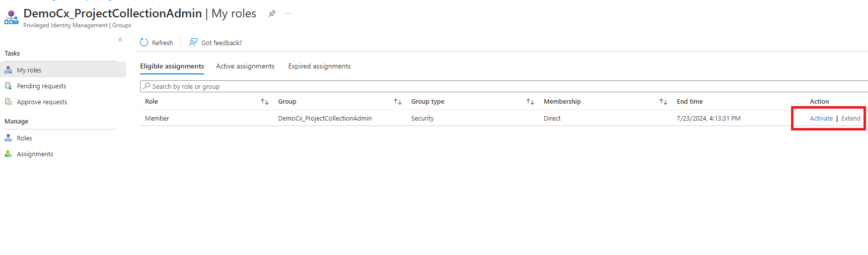Click the Pending requests icon
Image resolution: width=868 pixels, height=255 pixels.
pyautogui.click(x=8, y=86)
